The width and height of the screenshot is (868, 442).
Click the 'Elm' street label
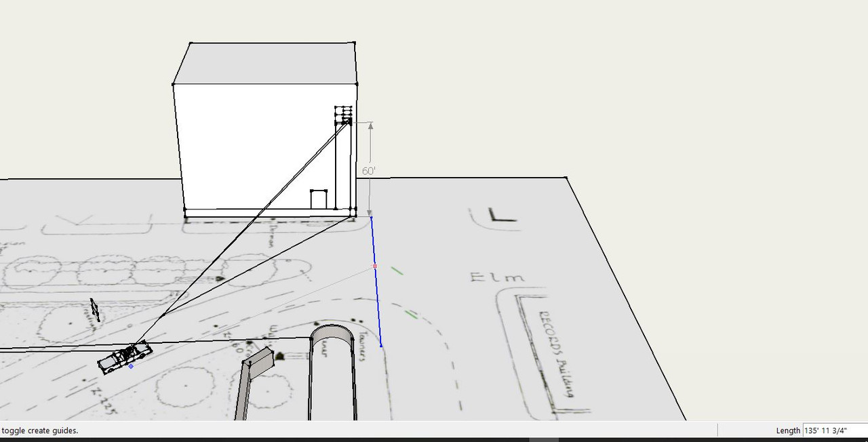[498, 277]
